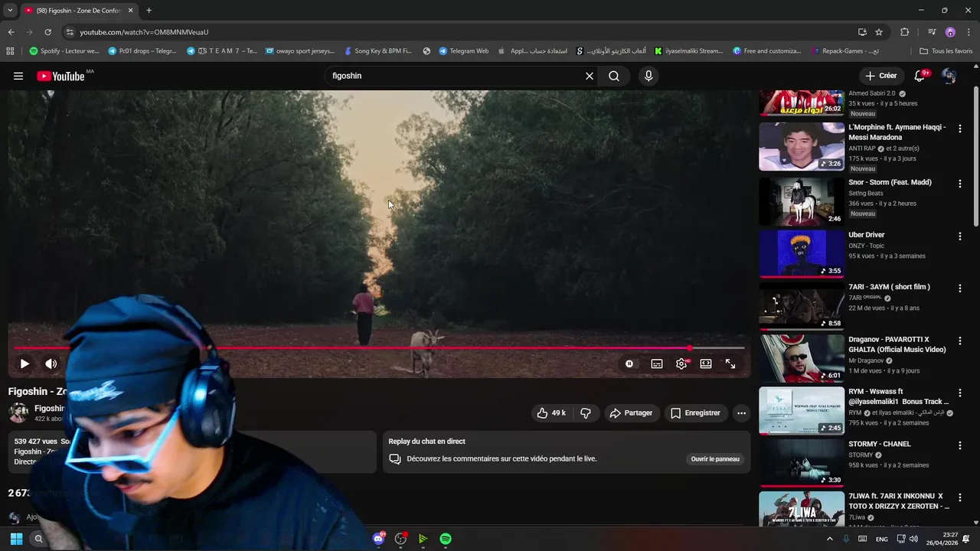980x551 pixels.
Task: Open options for Draganov PAVAROTTI video
Action: click(x=960, y=341)
